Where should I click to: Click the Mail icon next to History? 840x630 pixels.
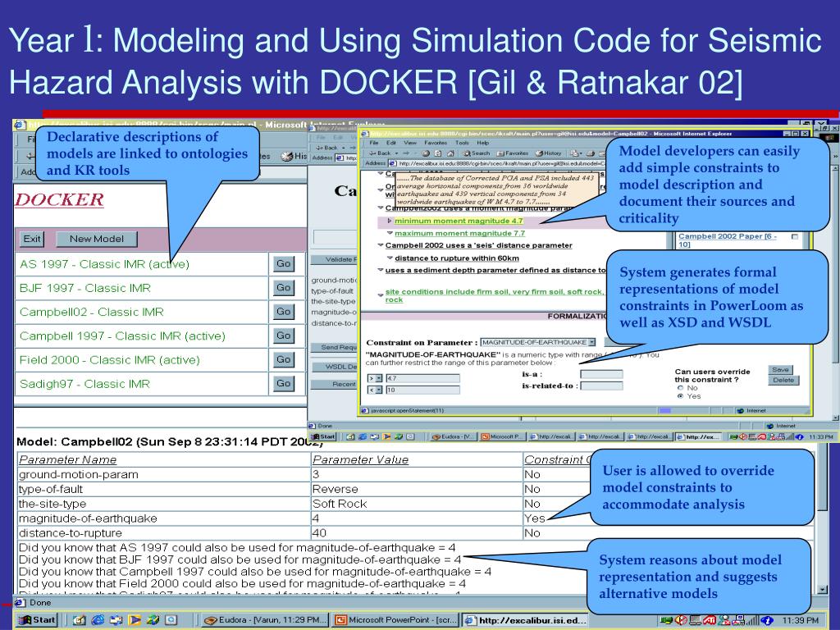click(x=577, y=153)
